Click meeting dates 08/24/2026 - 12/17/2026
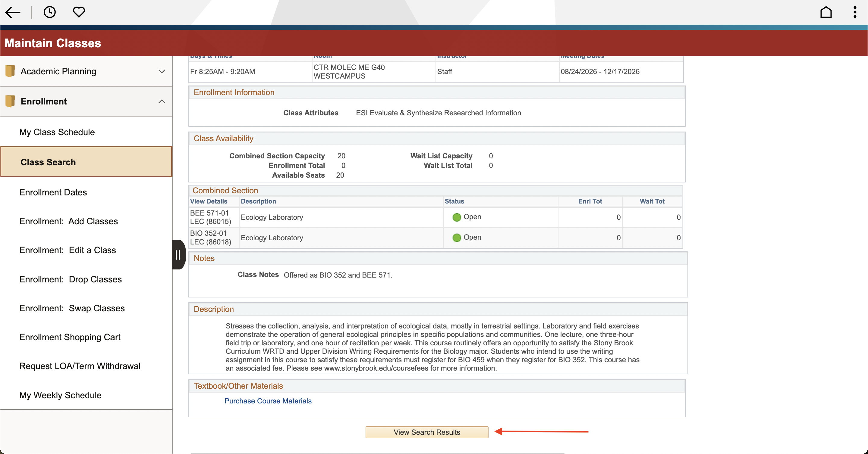 tap(600, 71)
